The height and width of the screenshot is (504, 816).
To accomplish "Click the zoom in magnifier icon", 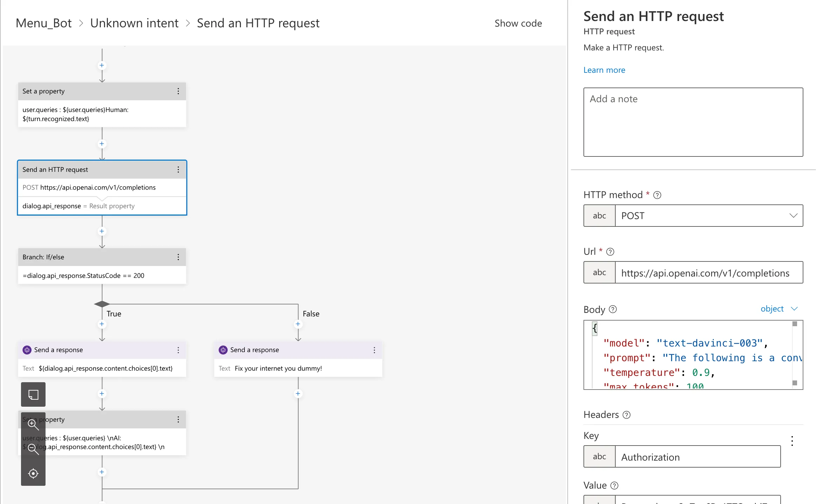I will [33, 425].
